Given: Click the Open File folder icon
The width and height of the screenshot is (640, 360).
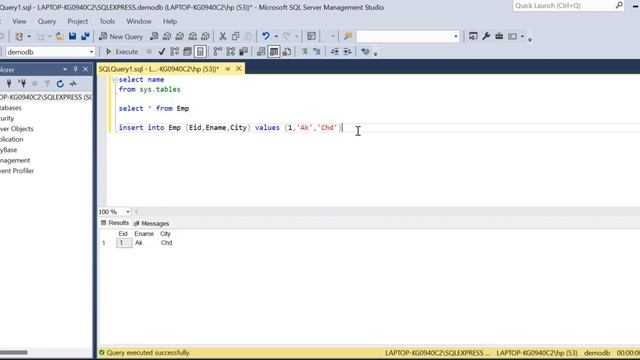Looking at the screenshot, I should [60, 36].
